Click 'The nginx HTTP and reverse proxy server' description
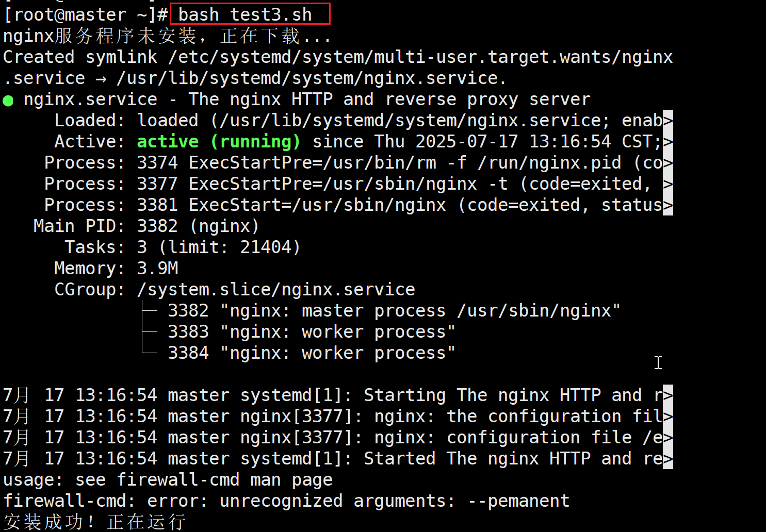The height and width of the screenshot is (532, 766). click(389, 99)
